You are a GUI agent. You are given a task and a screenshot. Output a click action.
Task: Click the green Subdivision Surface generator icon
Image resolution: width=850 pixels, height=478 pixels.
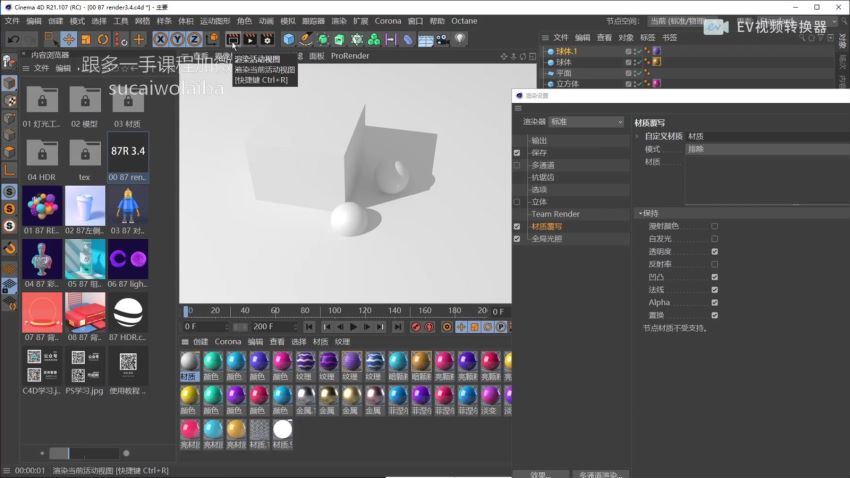pos(323,40)
